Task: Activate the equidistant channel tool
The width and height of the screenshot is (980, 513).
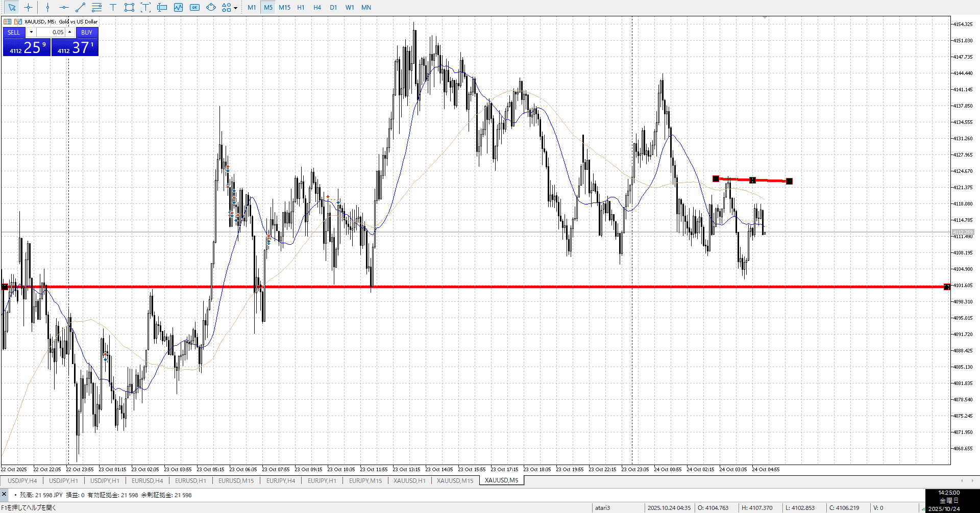Action: [96, 8]
